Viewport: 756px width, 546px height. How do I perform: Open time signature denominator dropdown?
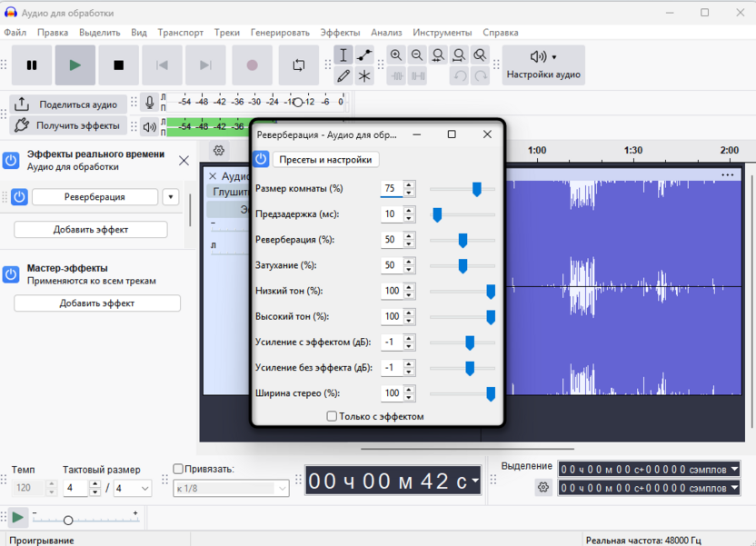(132, 488)
